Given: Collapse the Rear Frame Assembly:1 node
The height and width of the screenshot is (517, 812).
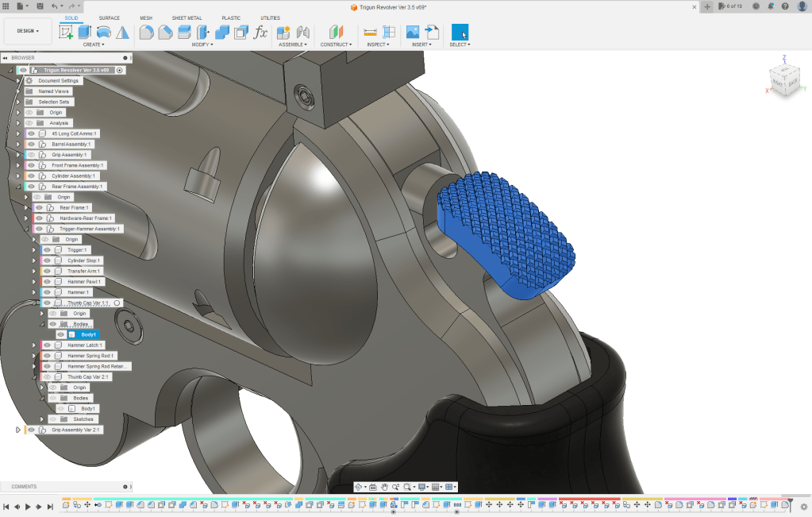Looking at the screenshot, I should click(x=18, y=187).
